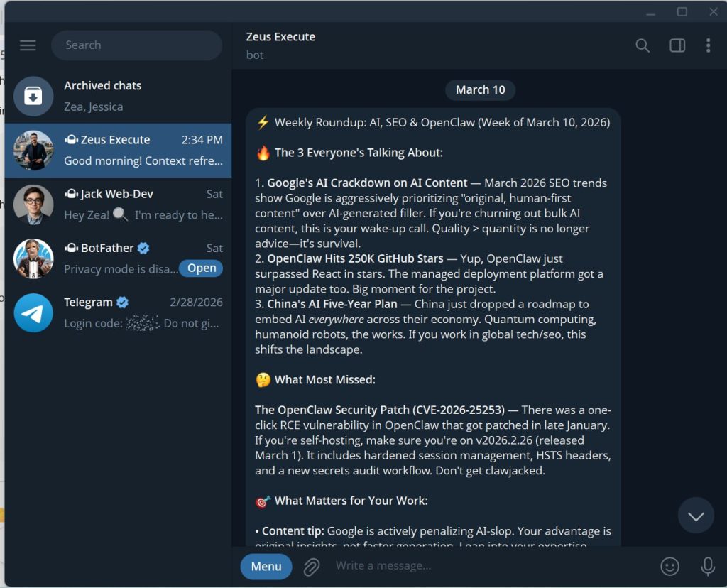
Task: Open the hamburger main menu
Action: pos(28,45)
